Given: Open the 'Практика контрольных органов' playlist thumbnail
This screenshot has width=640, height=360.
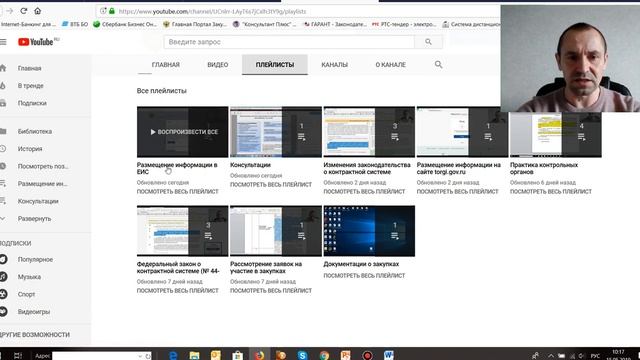Looking at the screenshot, I should 556,135.
